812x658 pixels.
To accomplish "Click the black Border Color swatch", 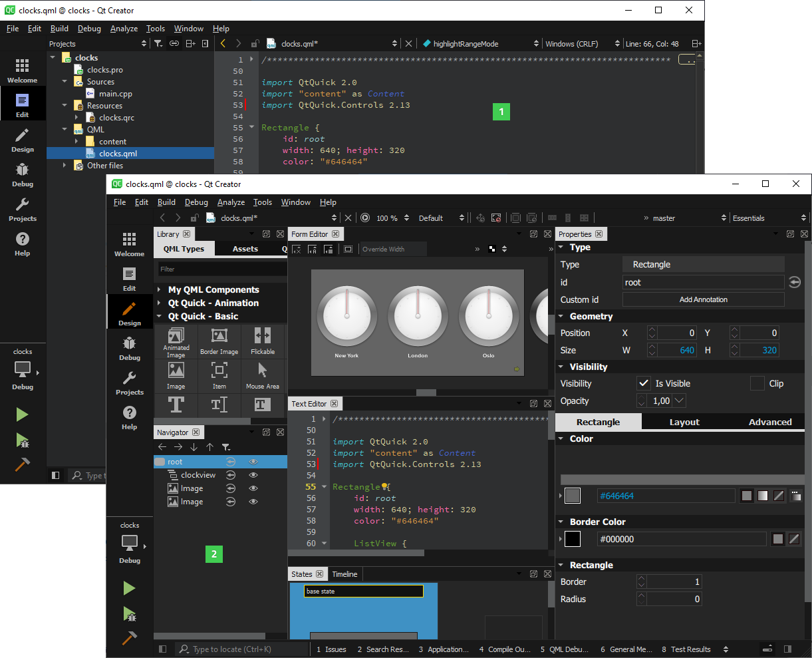I will point(572,539).
